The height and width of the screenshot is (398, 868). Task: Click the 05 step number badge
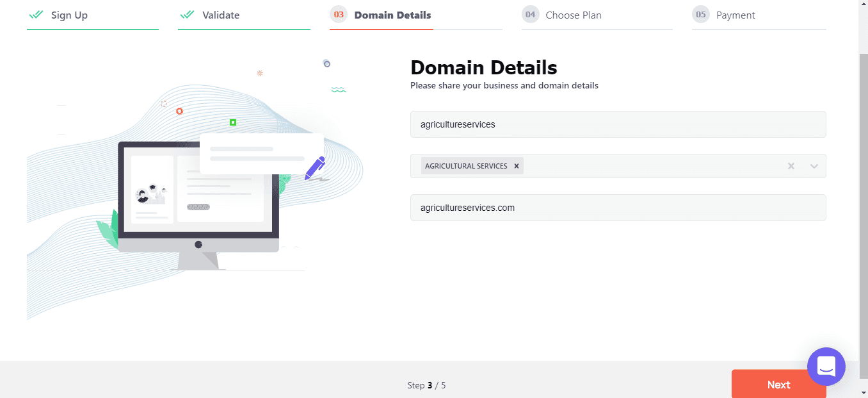tap(701, 15)
